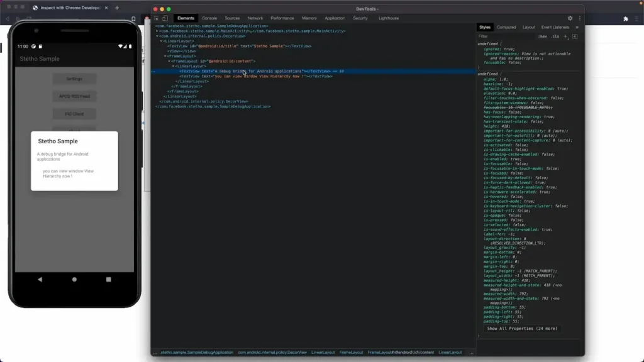Screen dimensions: 644x362
Task: Tap the APOD RSS Feed button
Action: click(74, 96)
